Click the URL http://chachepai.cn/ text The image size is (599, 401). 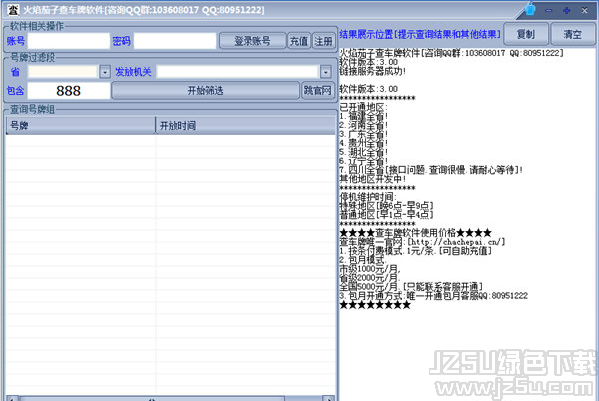(457, 242)
